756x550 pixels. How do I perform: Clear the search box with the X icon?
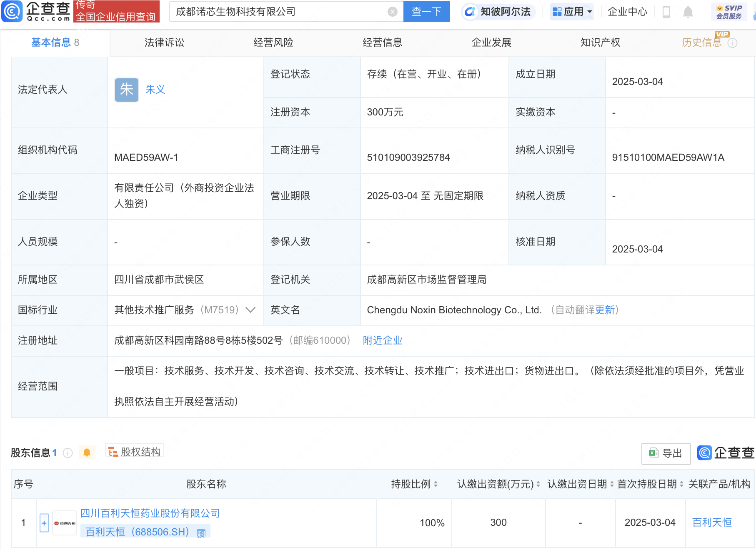pyautogui.click(x=392, y=12)
